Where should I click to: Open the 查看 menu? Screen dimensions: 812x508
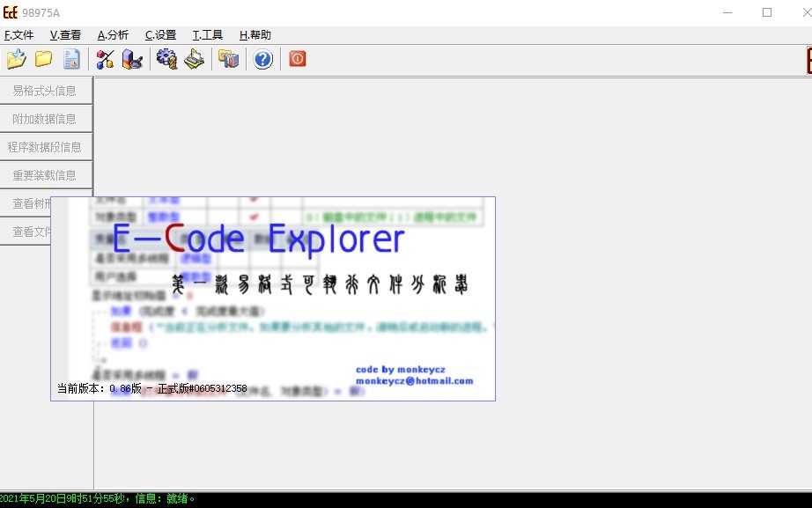[64, 35]
